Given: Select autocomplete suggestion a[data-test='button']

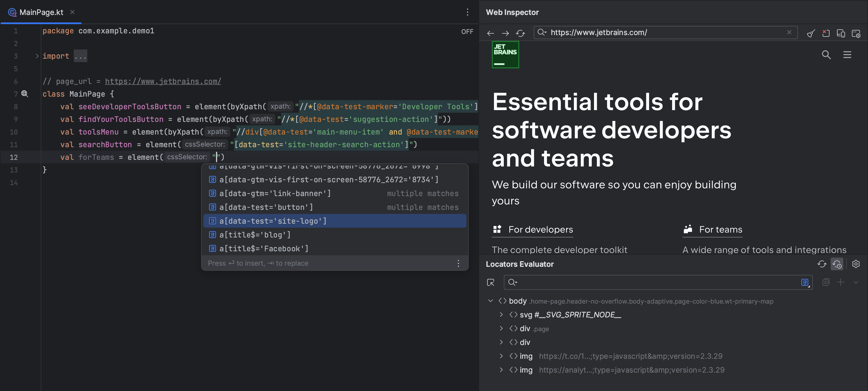Looking at the screenshot, I should click(x=266, y=207).
